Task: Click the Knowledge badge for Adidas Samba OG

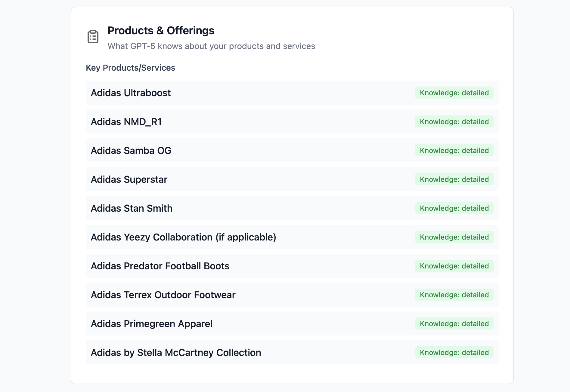Action: click(x=454, y=150)
